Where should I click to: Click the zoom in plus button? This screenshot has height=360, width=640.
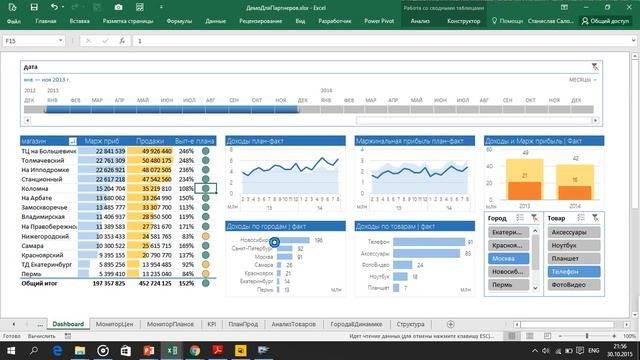coord(614,336)
